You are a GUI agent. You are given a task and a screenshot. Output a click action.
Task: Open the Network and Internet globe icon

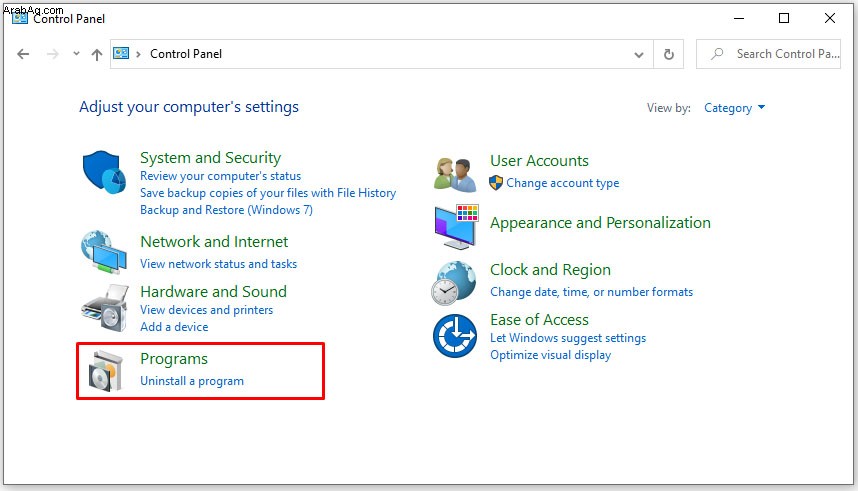point(103,252)
